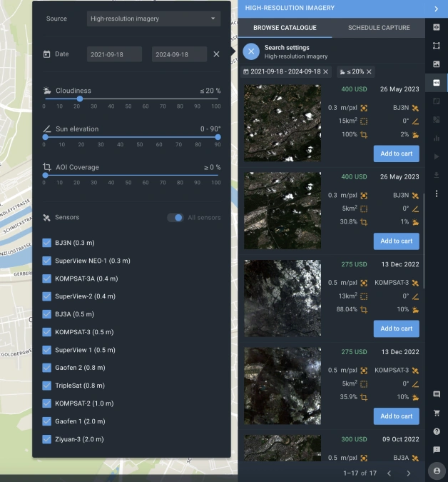448x482 pixels.
Task: Uncheck SuperView NEO-1 (0.3 m) sensor
Action: coord(46,261)
